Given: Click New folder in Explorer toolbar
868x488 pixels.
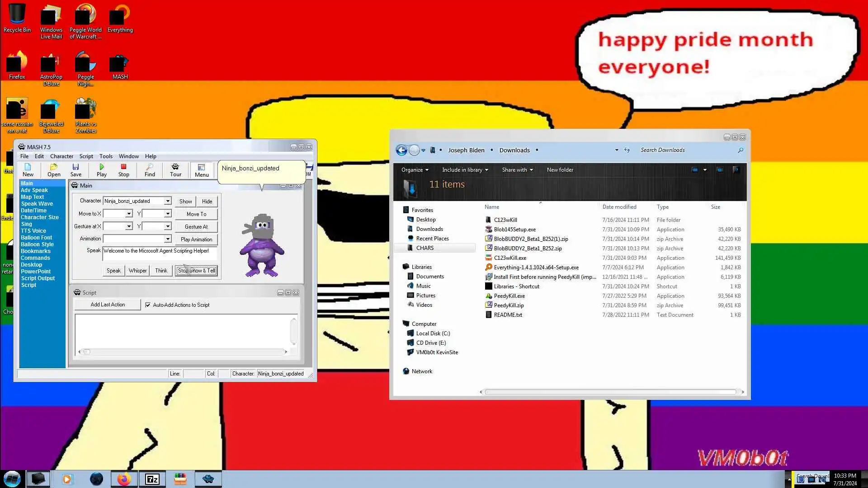Looking at the screenshot, I should pos(560,170).
